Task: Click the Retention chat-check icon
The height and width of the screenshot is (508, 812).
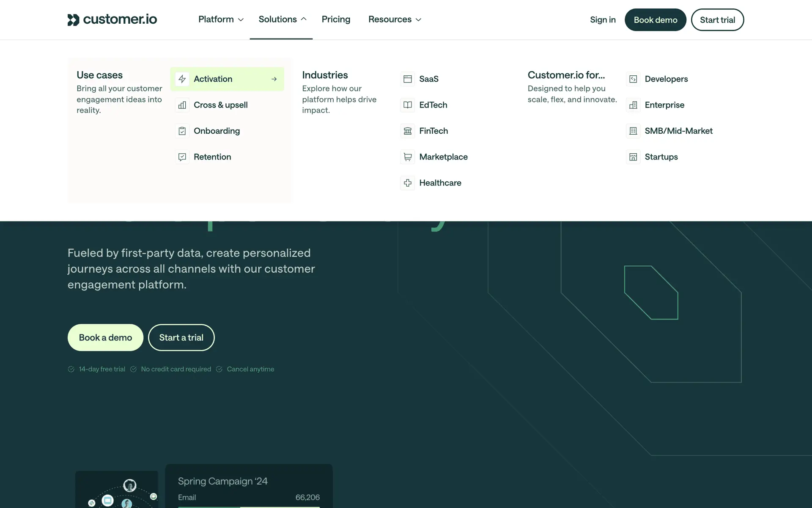Action: click(182, 157)
